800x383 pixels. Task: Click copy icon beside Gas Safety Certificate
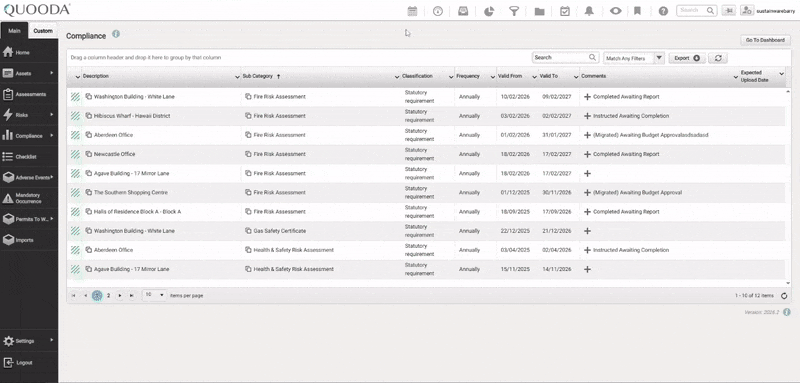coord(248,231)
